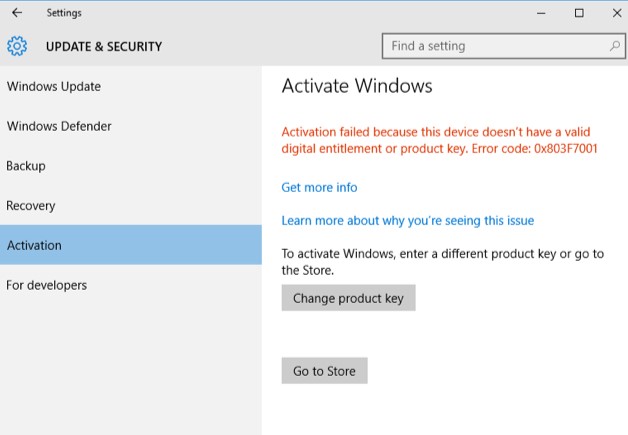Click the red activation error message
Image resolution: width=628 pixels, height=435 pixels.
(439, 140)
